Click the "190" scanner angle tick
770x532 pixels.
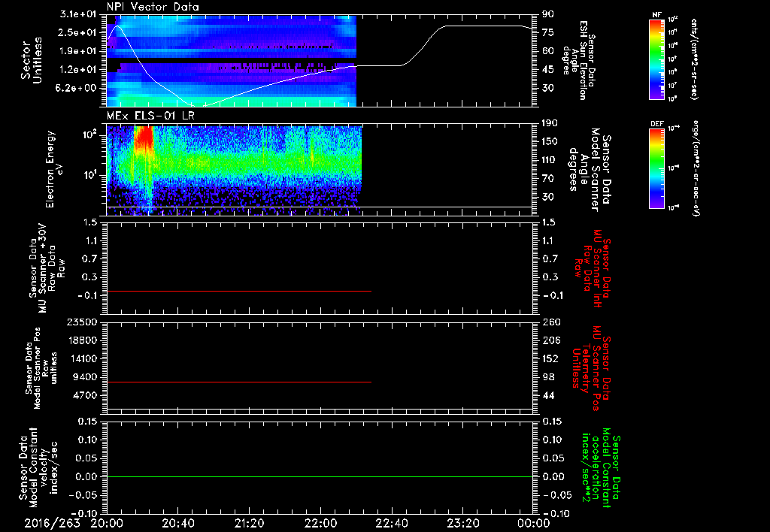(x=550, y=123)
